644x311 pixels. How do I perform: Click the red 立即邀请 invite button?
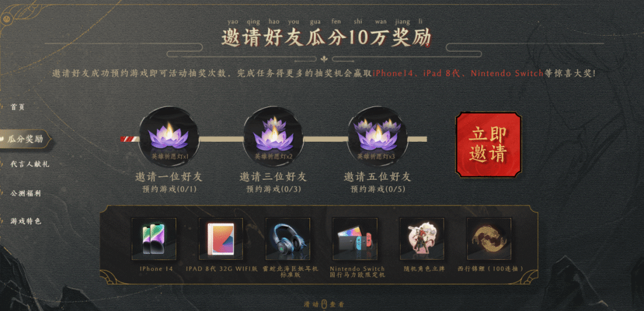488,145
